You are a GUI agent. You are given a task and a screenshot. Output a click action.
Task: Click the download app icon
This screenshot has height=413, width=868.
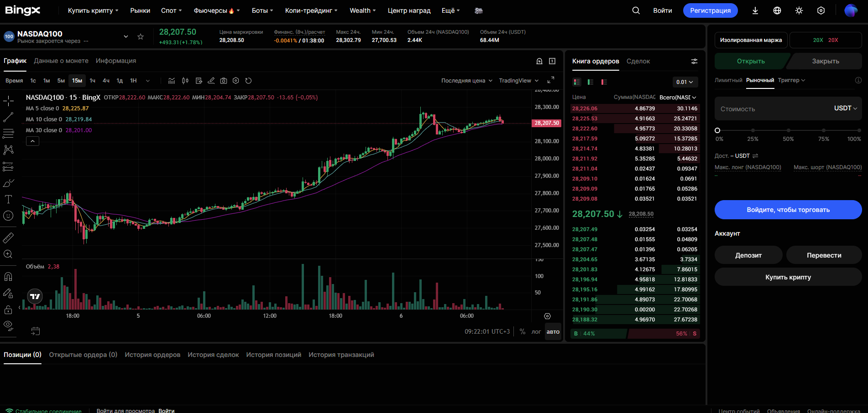click(755, 10)
